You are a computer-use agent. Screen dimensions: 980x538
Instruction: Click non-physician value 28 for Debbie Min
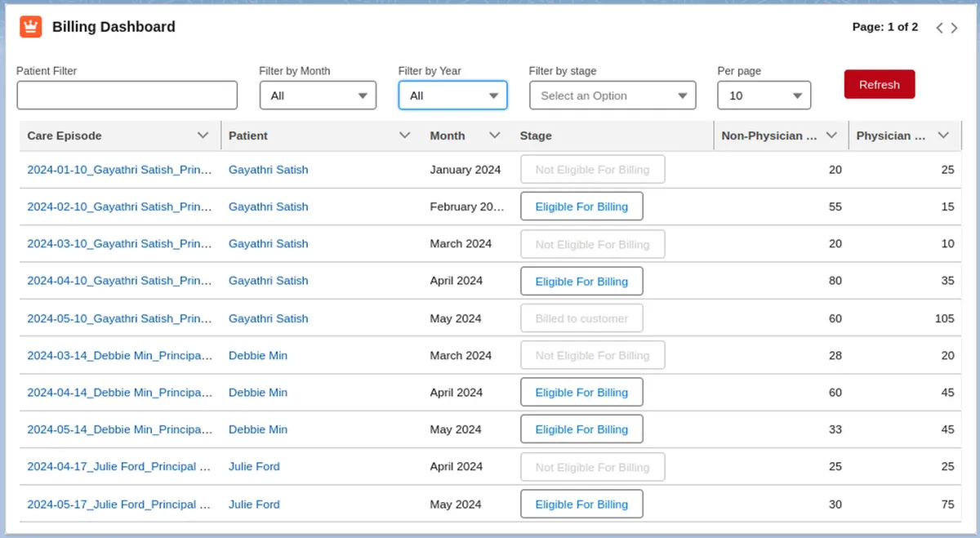click(x=835, y=355)
